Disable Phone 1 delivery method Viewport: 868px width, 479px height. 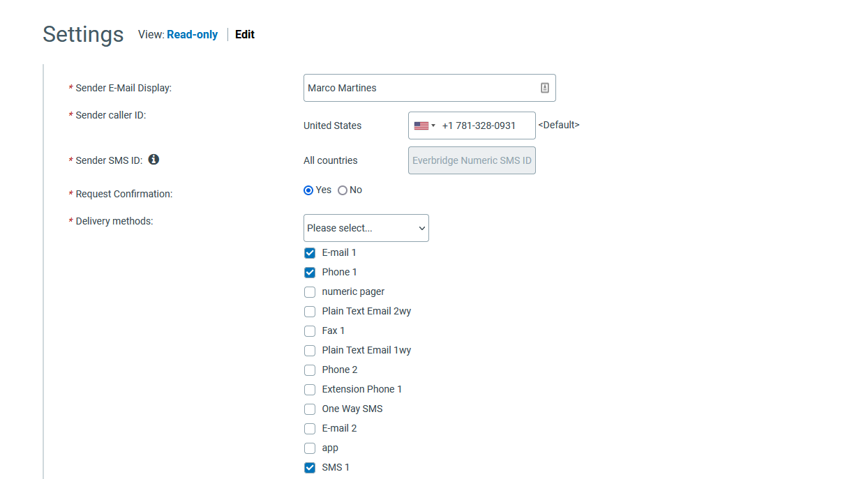309,272
